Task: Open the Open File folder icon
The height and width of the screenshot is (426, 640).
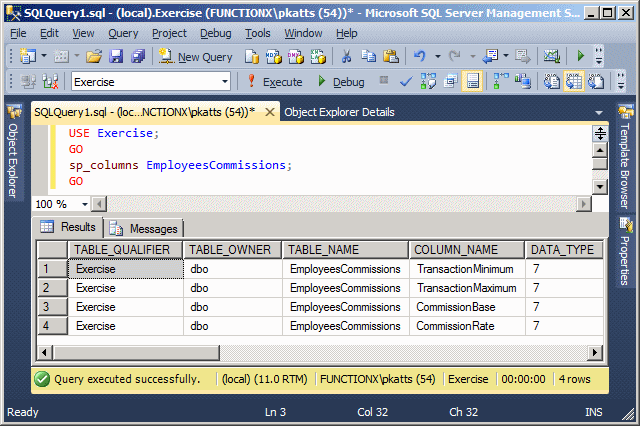Action: (x=94, y=56)
